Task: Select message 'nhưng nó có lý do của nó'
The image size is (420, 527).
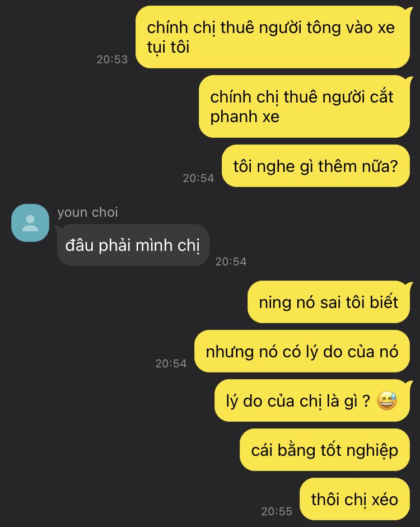Action: pyautogui.click(x=302, y=351)
